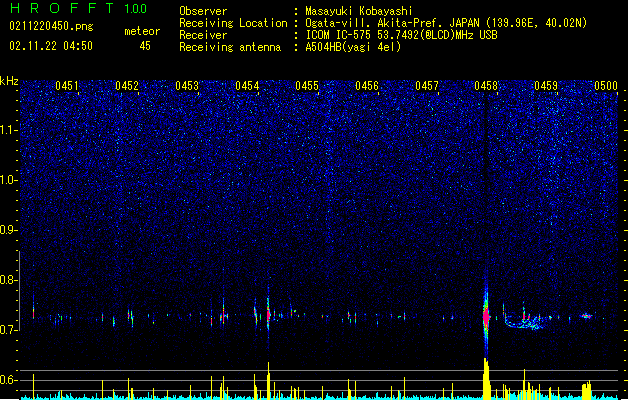Click the 0500 time marker

[606, 85]
